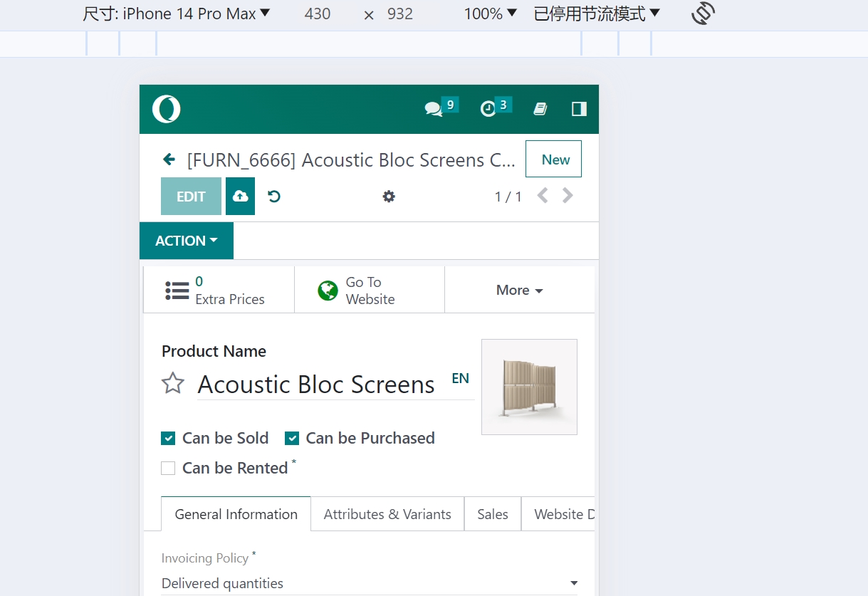Screen dimensions: 868x596
Task: Mark product as favorite with star
Action: (173, 384)
